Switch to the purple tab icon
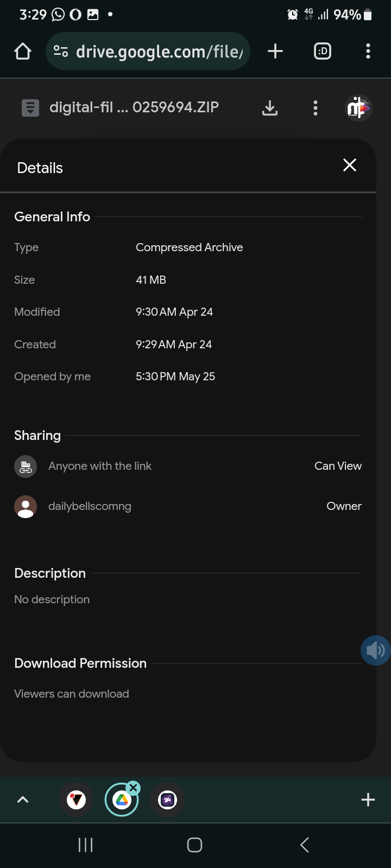 tap(167, 800)
